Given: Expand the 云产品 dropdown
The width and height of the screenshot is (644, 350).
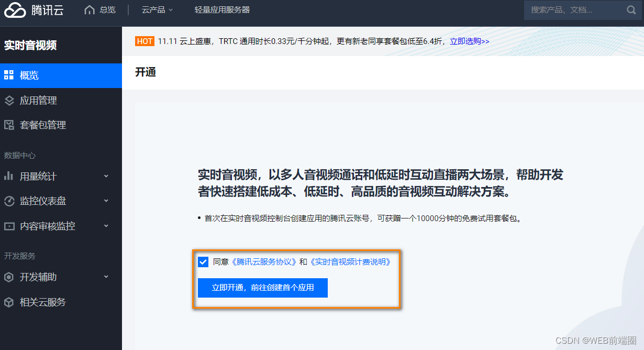Looking at the screenshot, I should 157,9.
